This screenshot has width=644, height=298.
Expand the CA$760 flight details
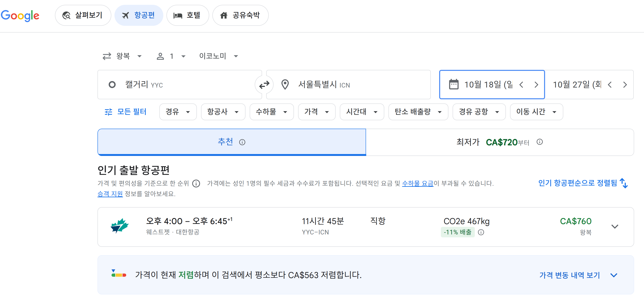[x=614, y=226]
